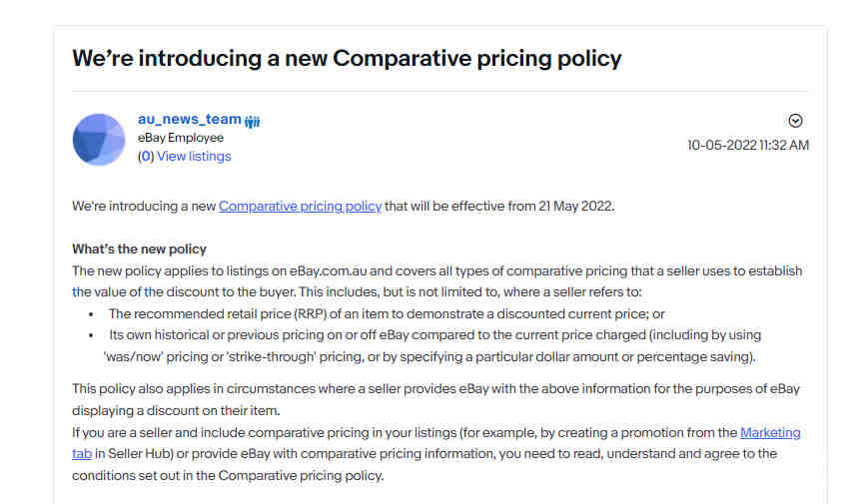The image size is (855, 504).
Task: Follow the Comparative pricing policy link
Action: (x=300, y=207)
